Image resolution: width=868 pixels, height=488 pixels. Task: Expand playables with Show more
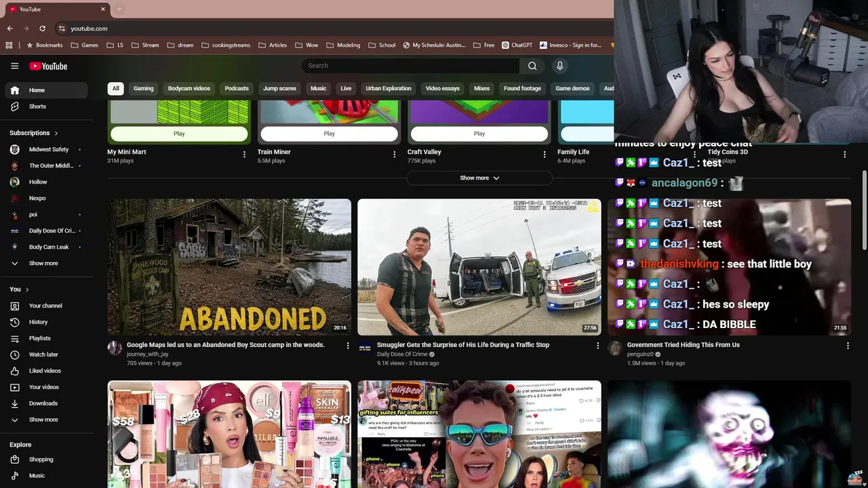479,178
